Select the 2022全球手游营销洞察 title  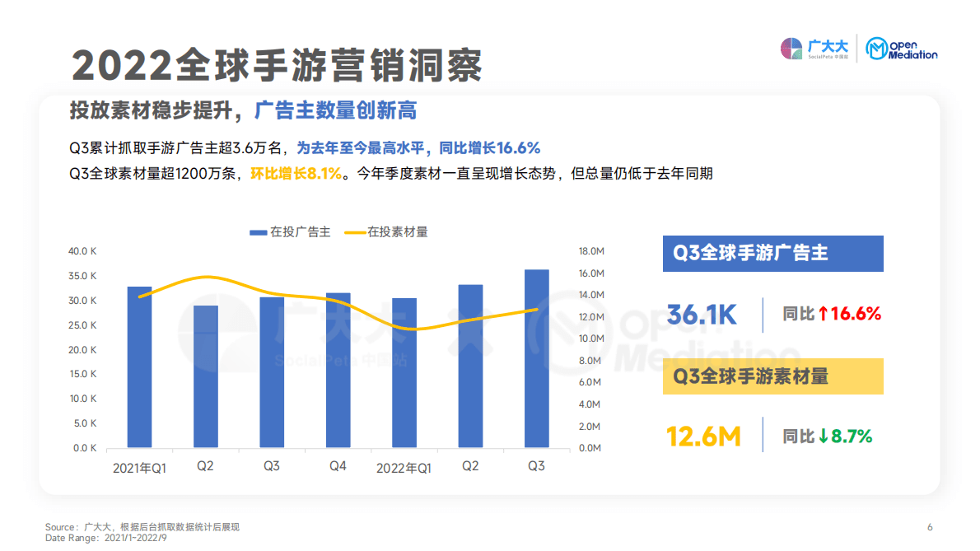[280, 63]
